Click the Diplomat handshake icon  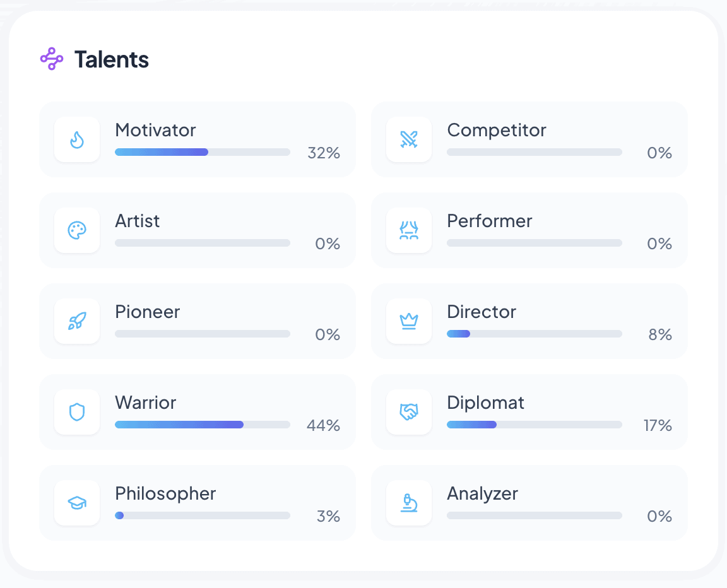(x=409, y=412)
